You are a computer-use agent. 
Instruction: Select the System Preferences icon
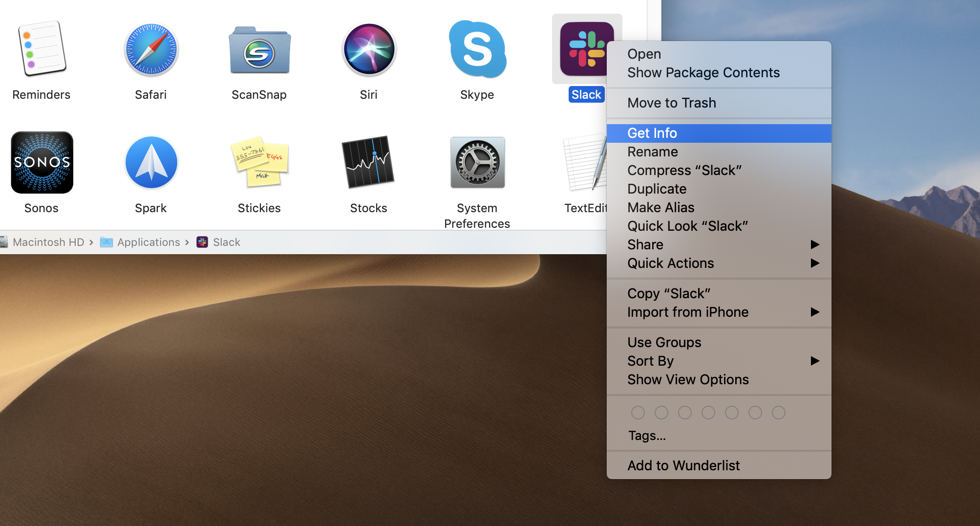pos(477,162)
